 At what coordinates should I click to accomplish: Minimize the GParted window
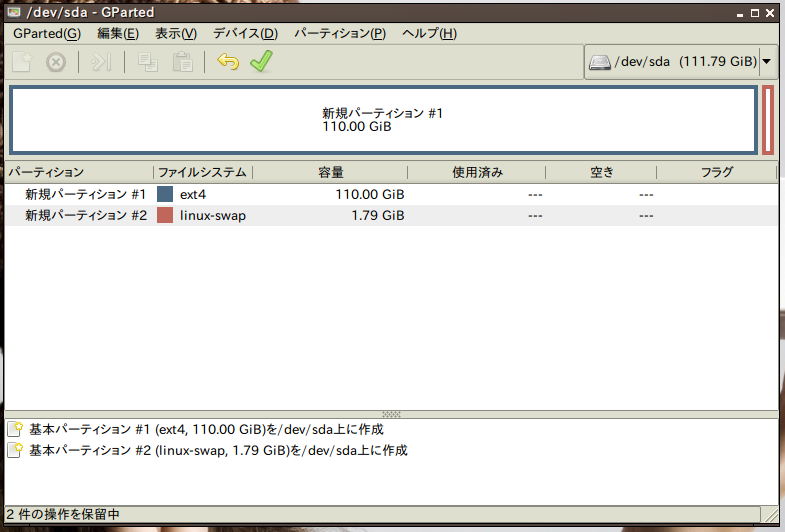740,14
